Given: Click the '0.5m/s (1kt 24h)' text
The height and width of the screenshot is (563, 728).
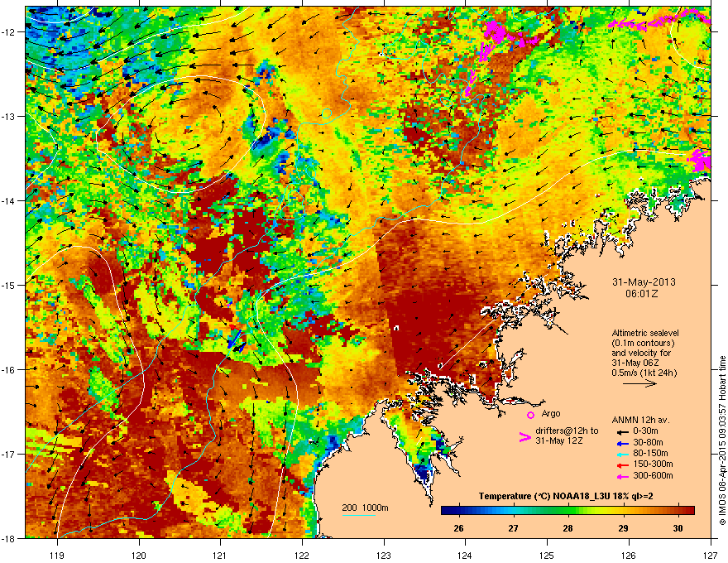Looking at the screenshot, I should pos(644,373).
